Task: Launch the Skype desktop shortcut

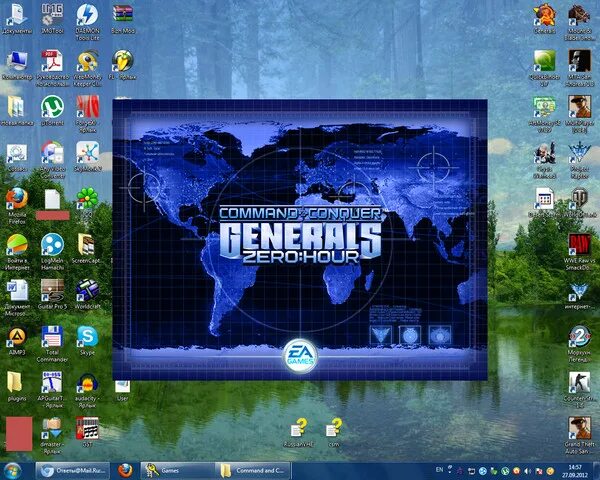Action: click(88, 338)
